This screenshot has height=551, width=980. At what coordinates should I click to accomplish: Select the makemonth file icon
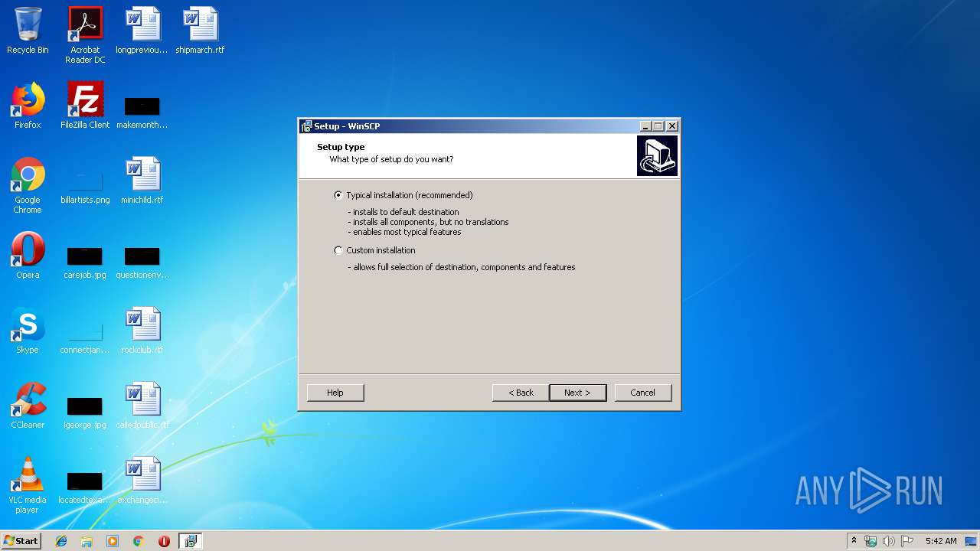[142, 112]
